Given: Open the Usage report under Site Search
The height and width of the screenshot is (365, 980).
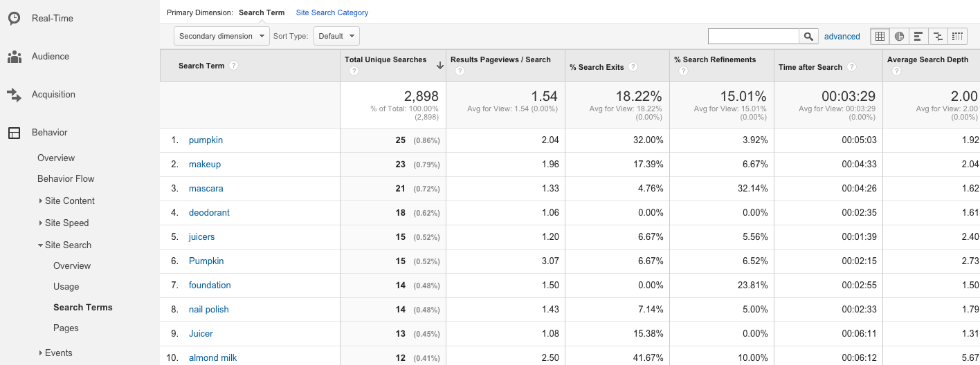Looking at the screenshot, I should 66,286.
